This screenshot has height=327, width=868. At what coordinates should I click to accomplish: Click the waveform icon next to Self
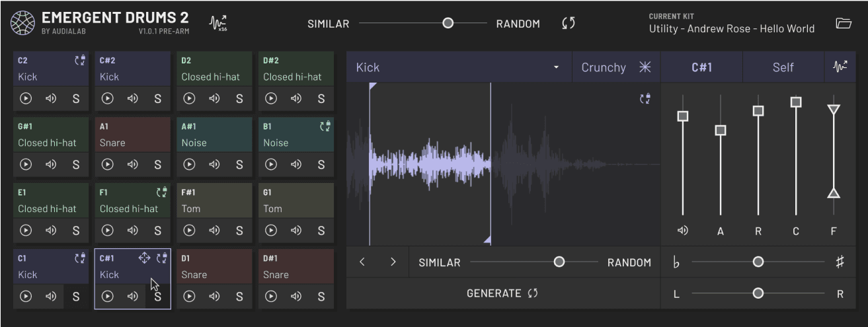click(x=840, y=67)
